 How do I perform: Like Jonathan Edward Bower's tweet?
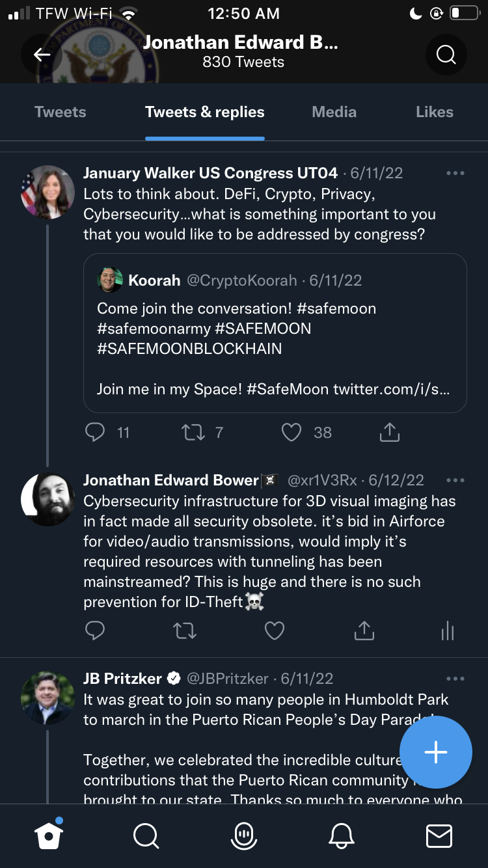click(x=275, y=630)
